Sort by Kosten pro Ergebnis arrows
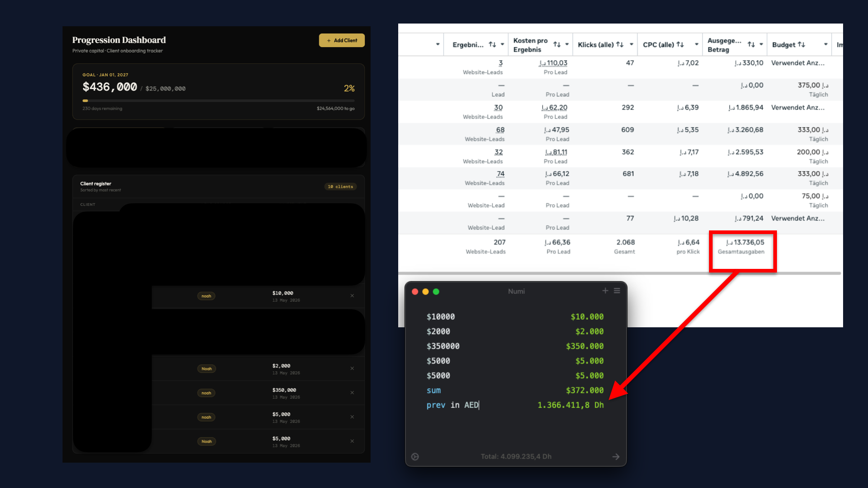The image size is (868, 488). (557, 44)
